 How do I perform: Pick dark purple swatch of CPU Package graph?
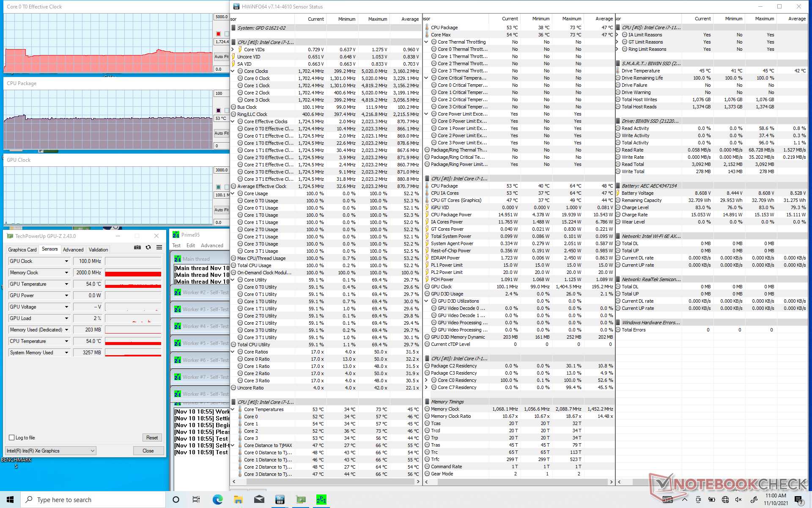[218, 110]
